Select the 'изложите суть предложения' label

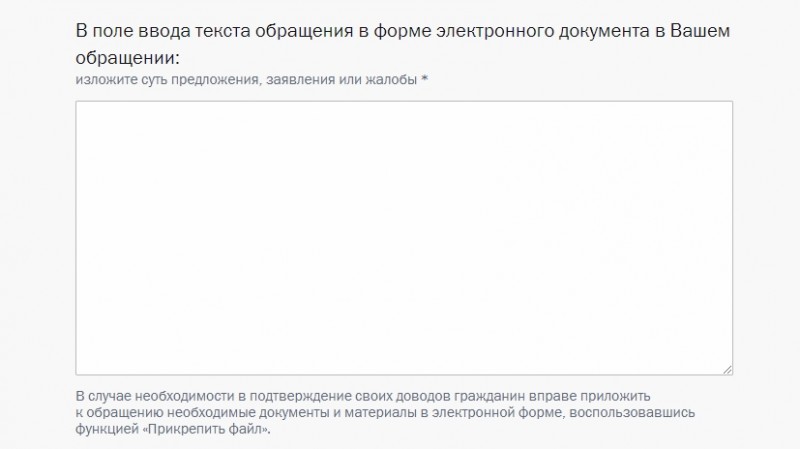(x=167, y=80)
